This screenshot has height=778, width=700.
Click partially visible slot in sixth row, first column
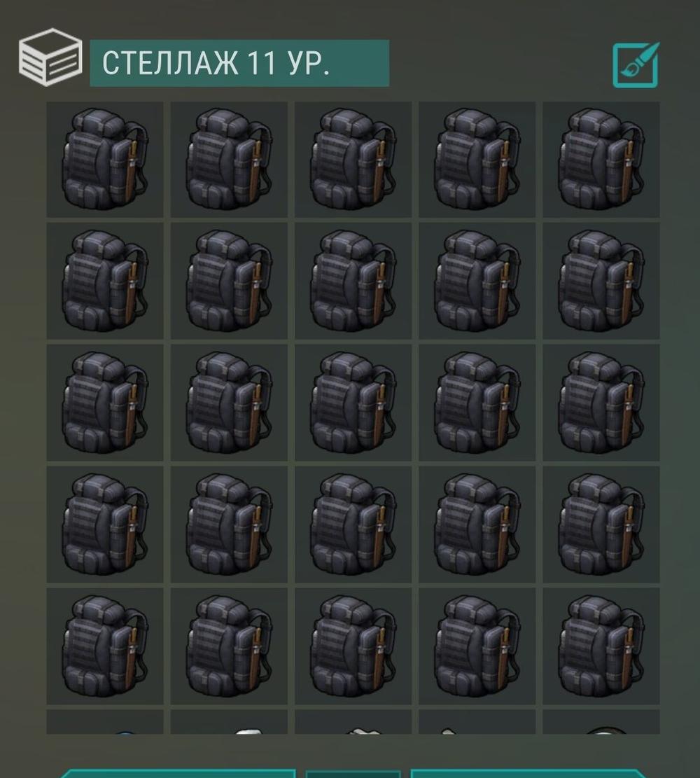pos(105,722)
